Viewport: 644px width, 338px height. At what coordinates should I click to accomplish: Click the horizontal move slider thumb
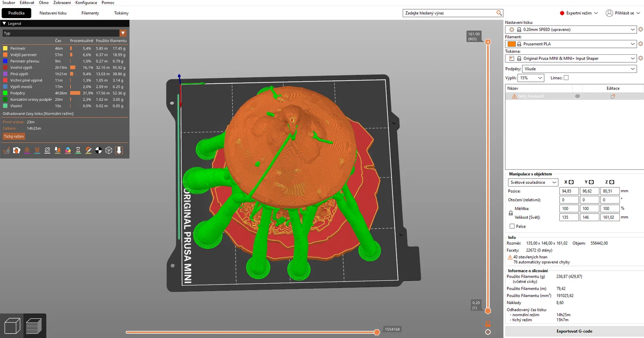click(377, 332)
